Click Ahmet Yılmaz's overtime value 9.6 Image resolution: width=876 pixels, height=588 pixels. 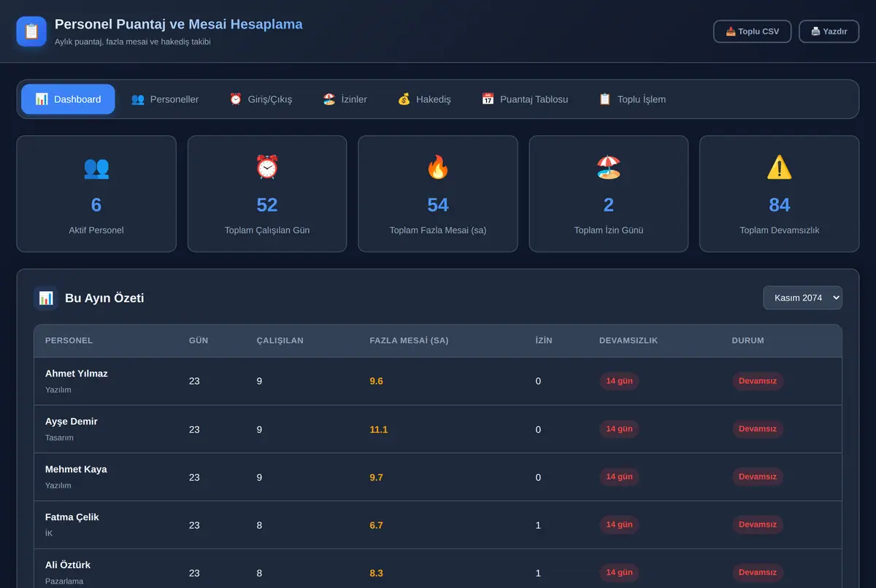point(377,382)
